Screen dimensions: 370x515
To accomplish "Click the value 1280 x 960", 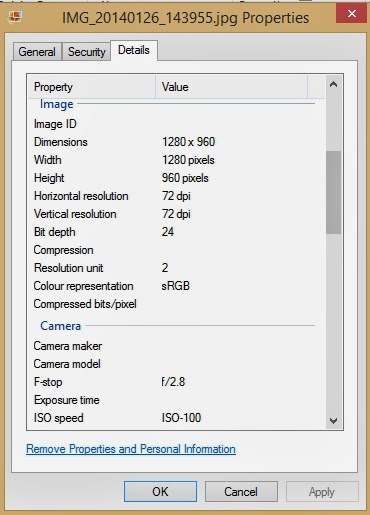I will (x=188, y=142).
